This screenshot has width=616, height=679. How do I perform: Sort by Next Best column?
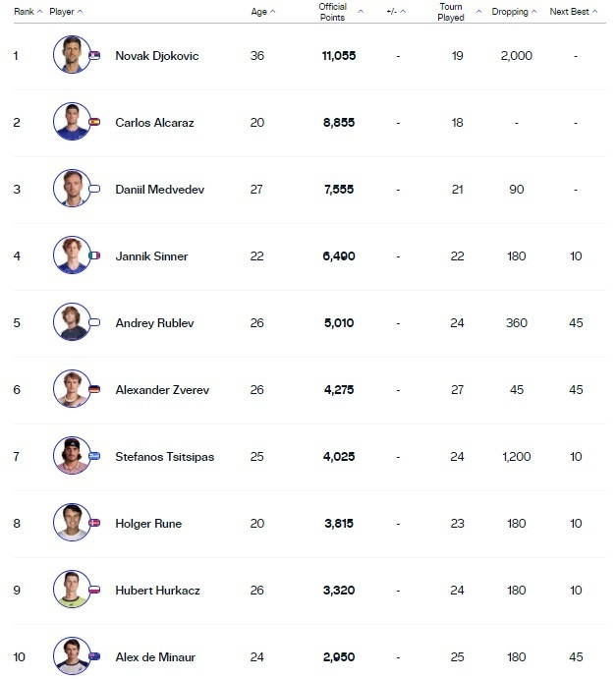click(574, 12)
